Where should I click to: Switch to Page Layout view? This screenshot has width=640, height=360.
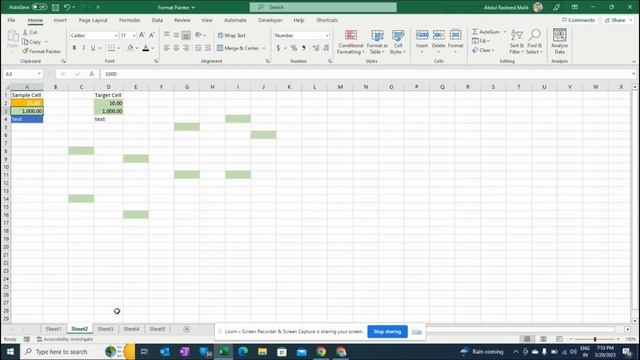tap(543, 339)
